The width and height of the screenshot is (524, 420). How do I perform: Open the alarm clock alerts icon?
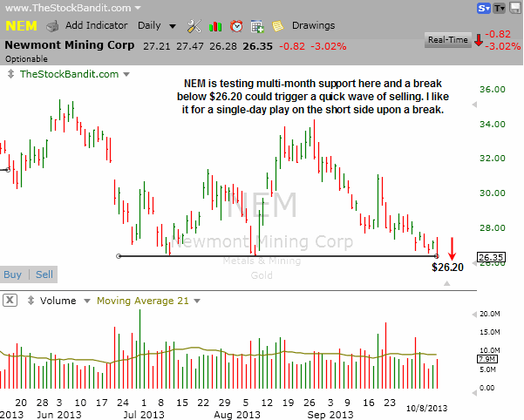[236, 26]
